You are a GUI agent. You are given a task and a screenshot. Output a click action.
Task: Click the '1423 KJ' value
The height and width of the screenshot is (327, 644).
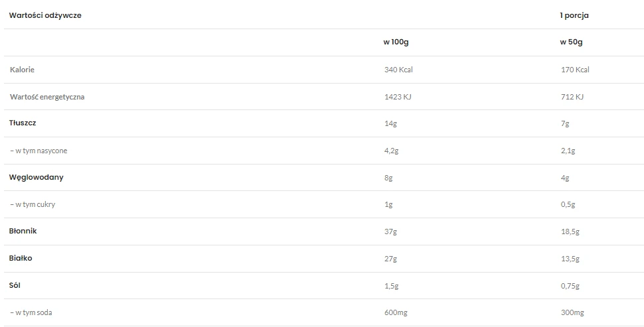[398, 97]
